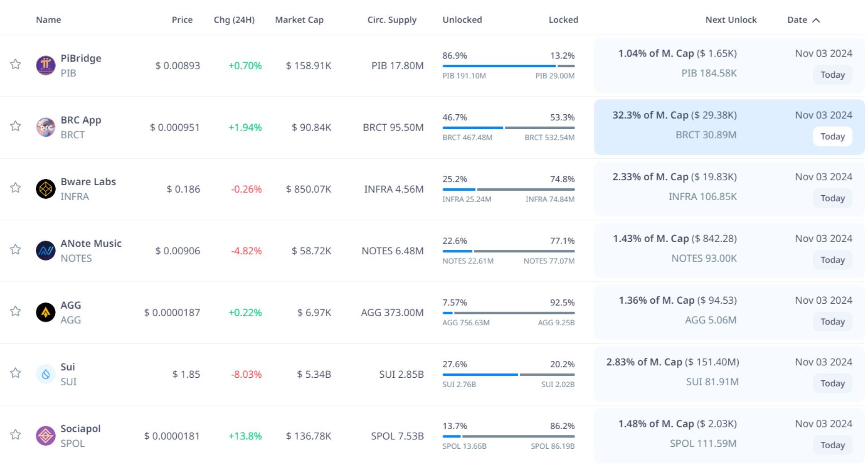Click the Sui unlocked/locked progress bar
The width and height of the screenshot is (868, 464).
(509, 375)
